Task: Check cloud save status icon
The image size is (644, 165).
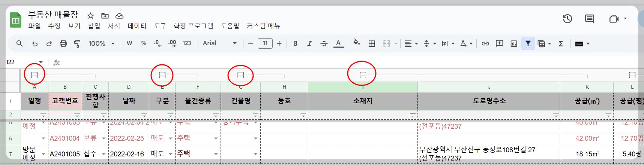Action: tap(119, 16)
